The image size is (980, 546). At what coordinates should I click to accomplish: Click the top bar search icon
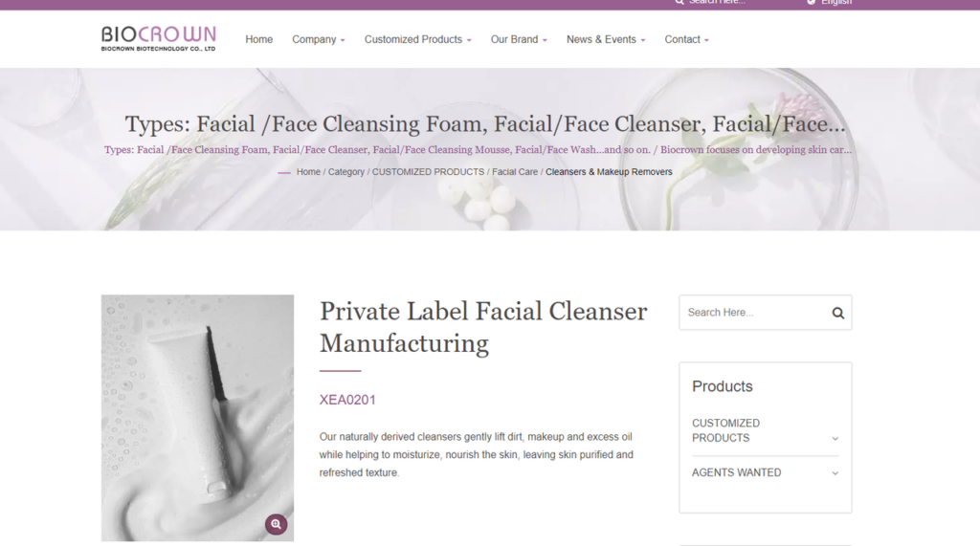coord(679,2)
